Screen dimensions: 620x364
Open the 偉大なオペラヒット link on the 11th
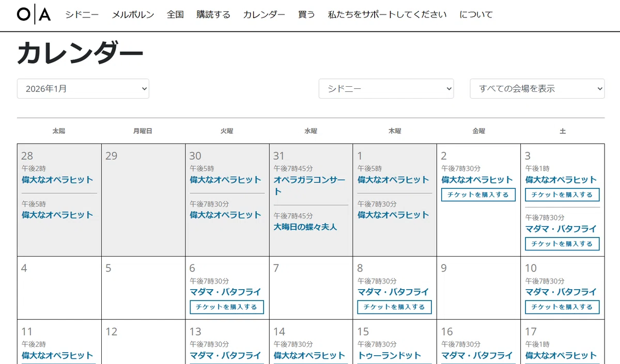pos(57,355)
